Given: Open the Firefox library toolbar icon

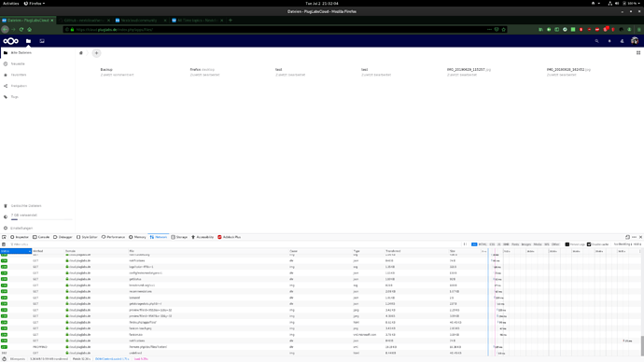Looking at the screenshot, I should tap(541, 30).
